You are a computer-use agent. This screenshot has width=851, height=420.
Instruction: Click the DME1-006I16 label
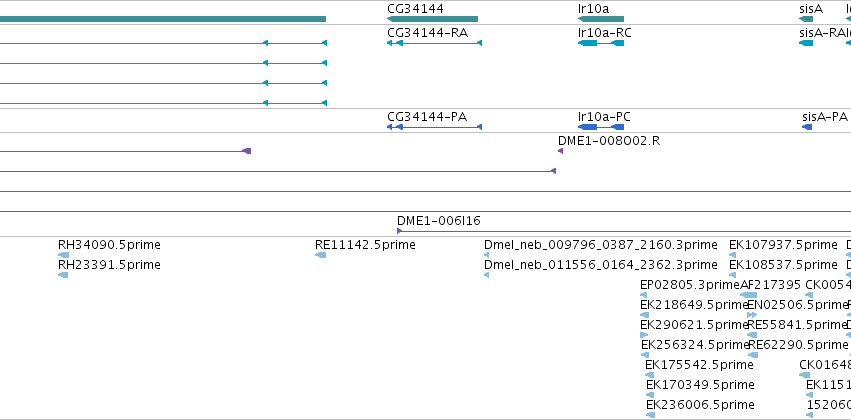(x=439, y=221)
